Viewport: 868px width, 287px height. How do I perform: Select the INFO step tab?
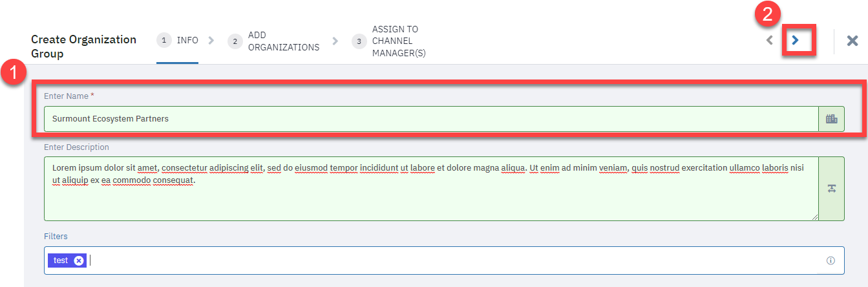177,41
